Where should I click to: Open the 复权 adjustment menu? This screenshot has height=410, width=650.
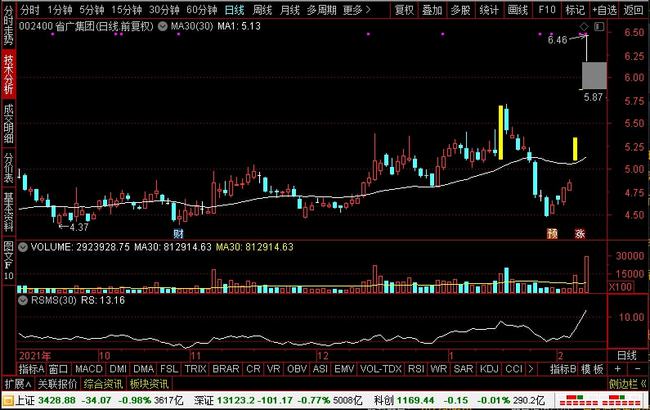coord(404,9)
